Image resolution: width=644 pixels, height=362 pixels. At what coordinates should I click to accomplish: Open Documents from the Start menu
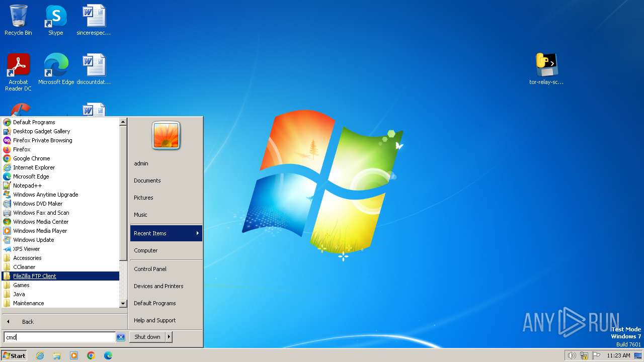(x=166, y=180)
